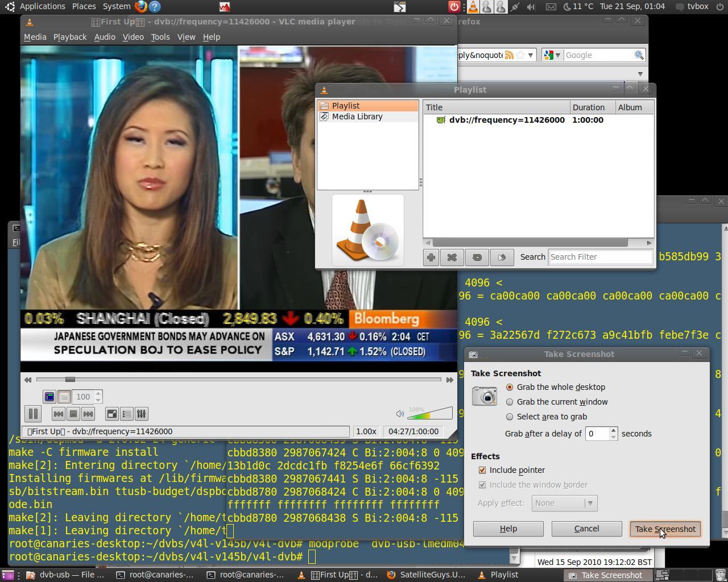
Task: Add item with the plus button in Playlist
Action: pyautogui.click(x=431, y=257)
